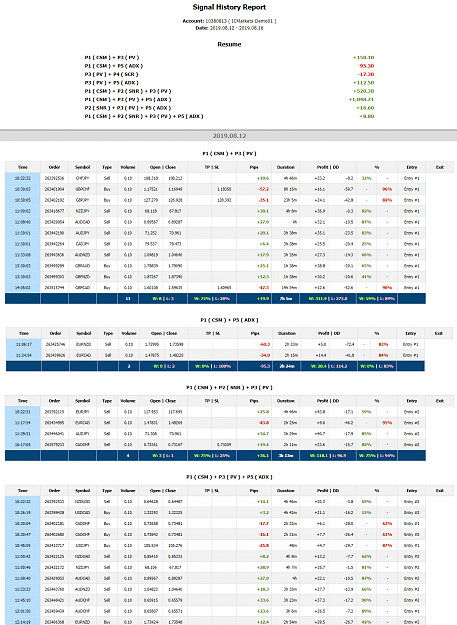
Task: Click the +6.4 pips value
Action: [264, 244]
